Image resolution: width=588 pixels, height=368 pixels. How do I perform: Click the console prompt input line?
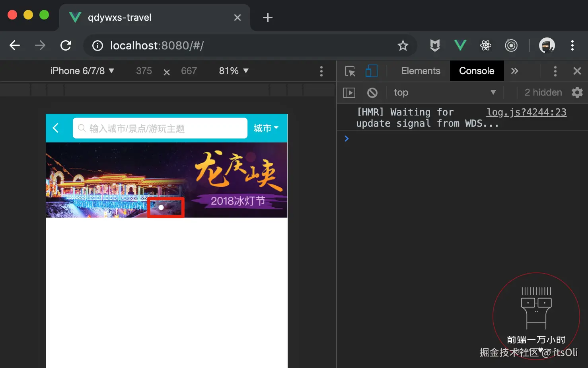point(462,138)
